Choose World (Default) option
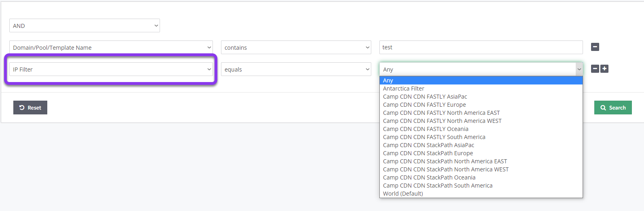 (x=481, y=194)
